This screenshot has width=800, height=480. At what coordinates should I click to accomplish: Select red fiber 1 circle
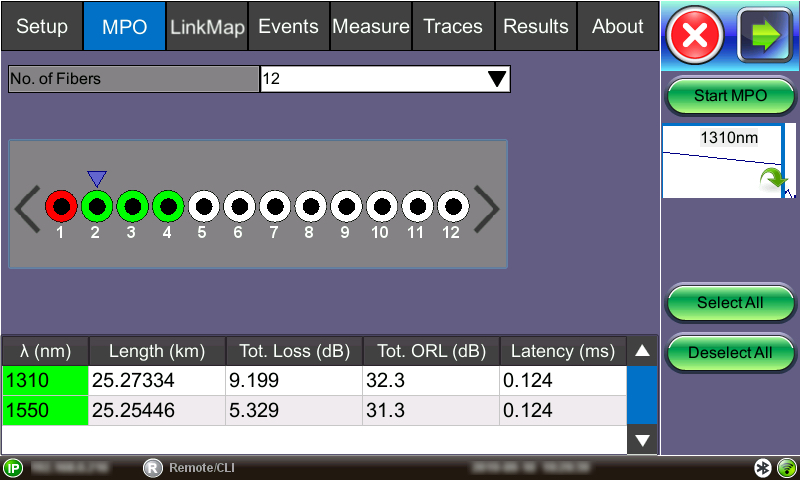click(61, 207)
